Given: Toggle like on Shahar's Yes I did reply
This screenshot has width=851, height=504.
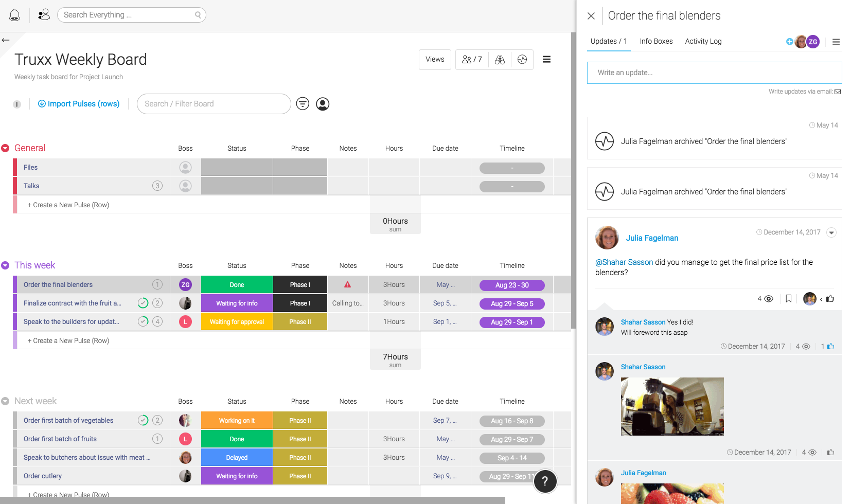Looking at the screenshot, I should click(x=831, y=347).
